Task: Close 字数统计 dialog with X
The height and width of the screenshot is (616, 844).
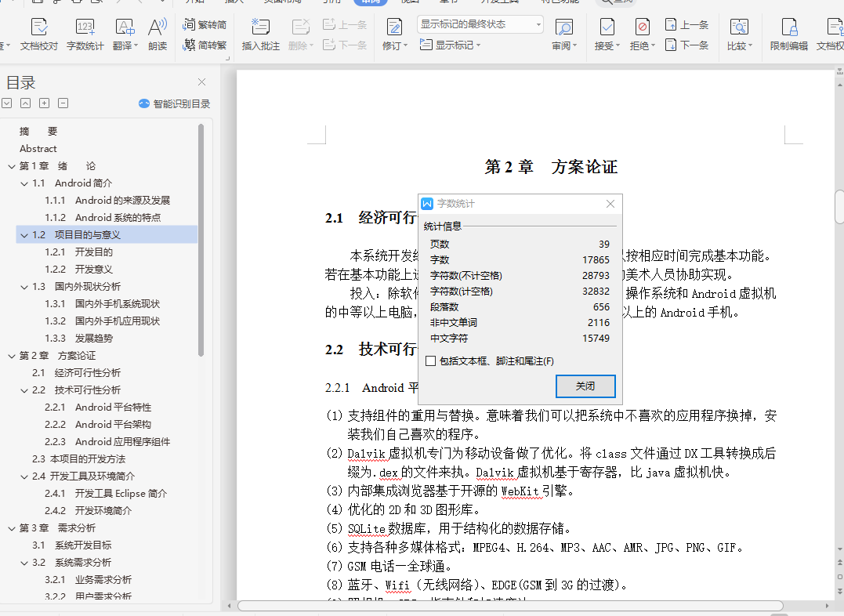Action: coord(610,204)
